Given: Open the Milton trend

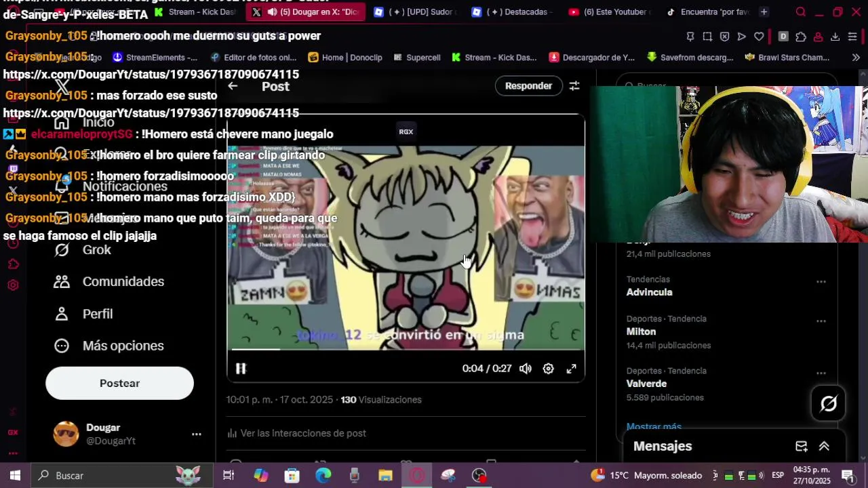Looking at the screenshot, I should pos(641,331).
